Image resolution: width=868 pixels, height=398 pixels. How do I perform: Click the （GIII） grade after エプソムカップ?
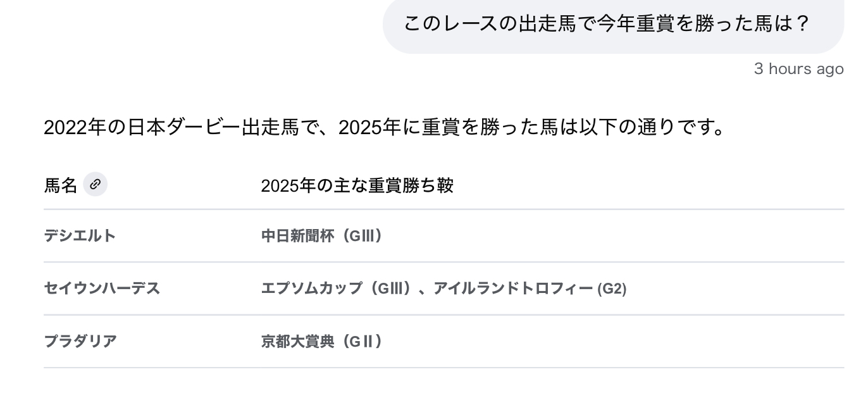tap(390, 289)
